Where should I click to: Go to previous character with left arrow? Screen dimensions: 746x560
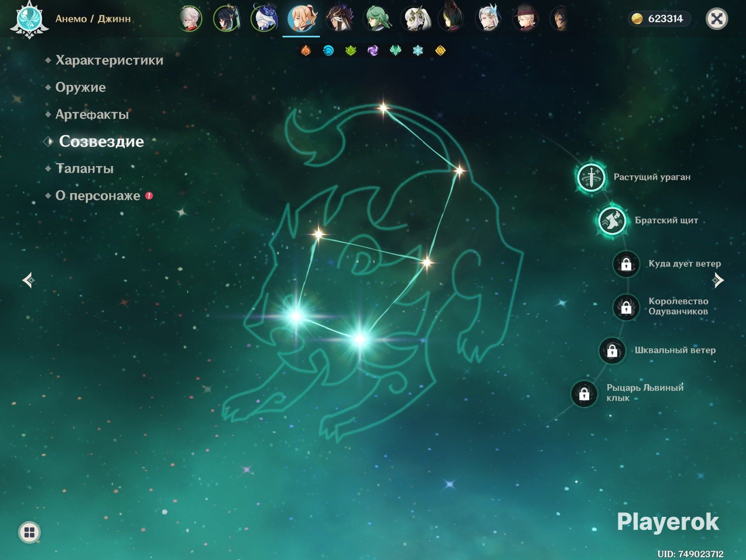pos(28,280)
